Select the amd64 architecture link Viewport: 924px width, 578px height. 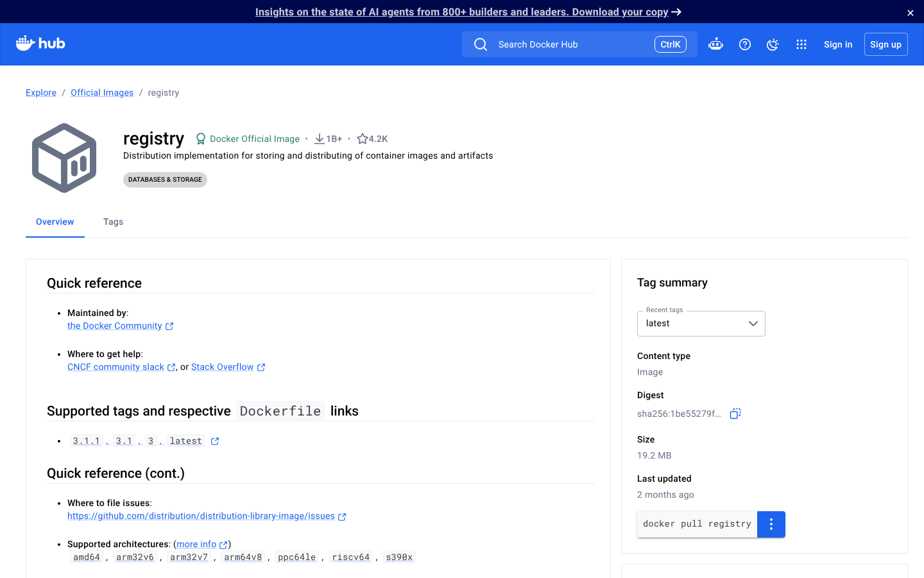click(87, 557)
